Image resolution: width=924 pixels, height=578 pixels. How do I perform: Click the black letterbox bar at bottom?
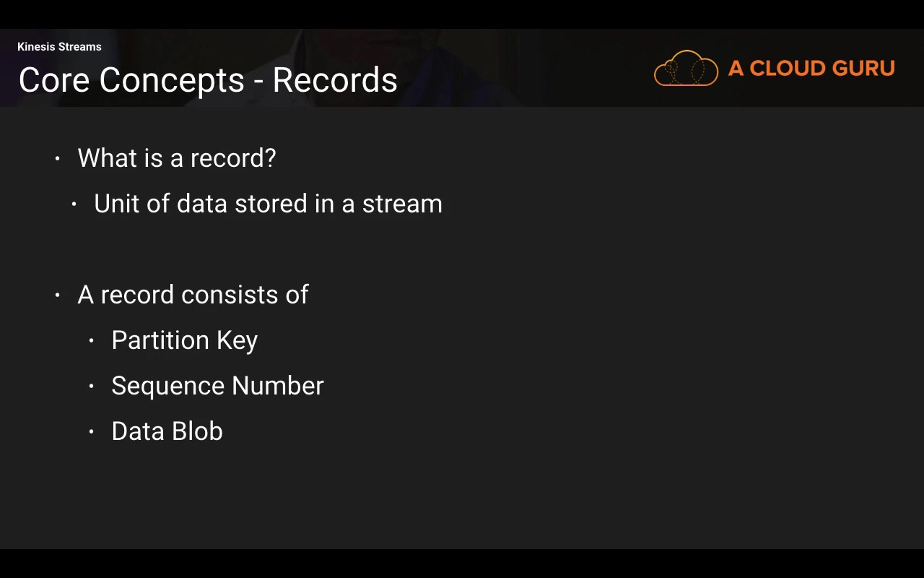pyautogui.click(x=462, y=564)
